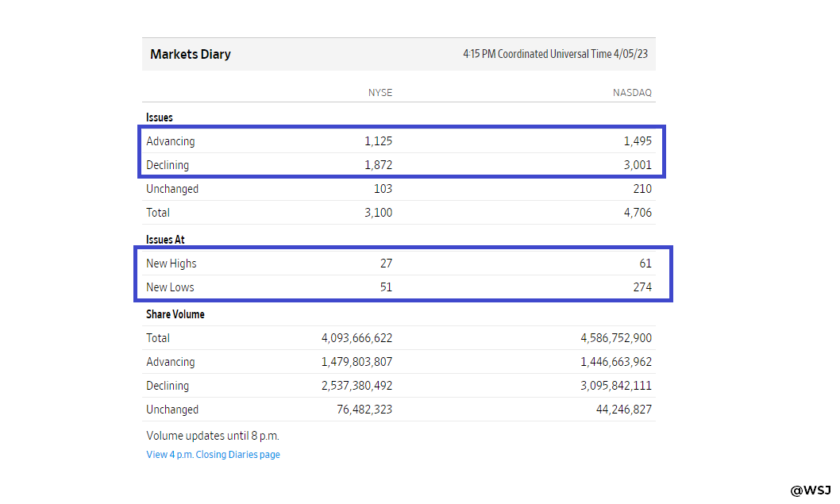
Task: Select the Markets Diary heading
Action: click(x=191, y=54)
